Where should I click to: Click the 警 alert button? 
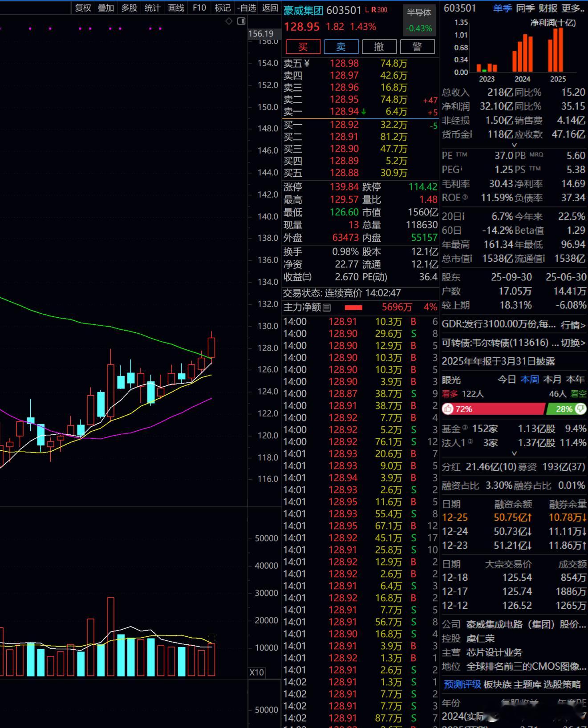[x=417, y=47]
